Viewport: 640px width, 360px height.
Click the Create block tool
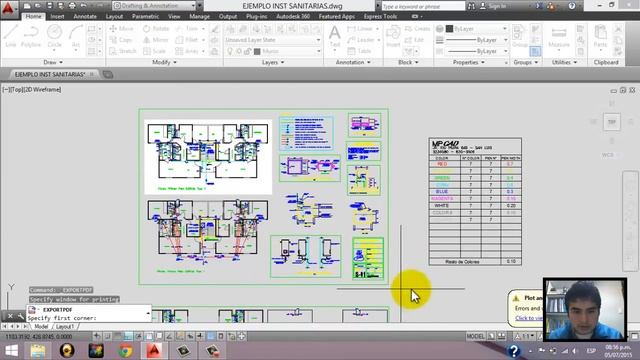click(x=417, y=29)
